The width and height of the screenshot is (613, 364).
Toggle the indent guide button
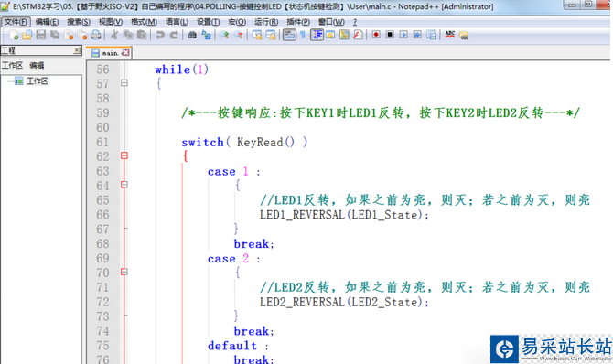coord(317,35)
